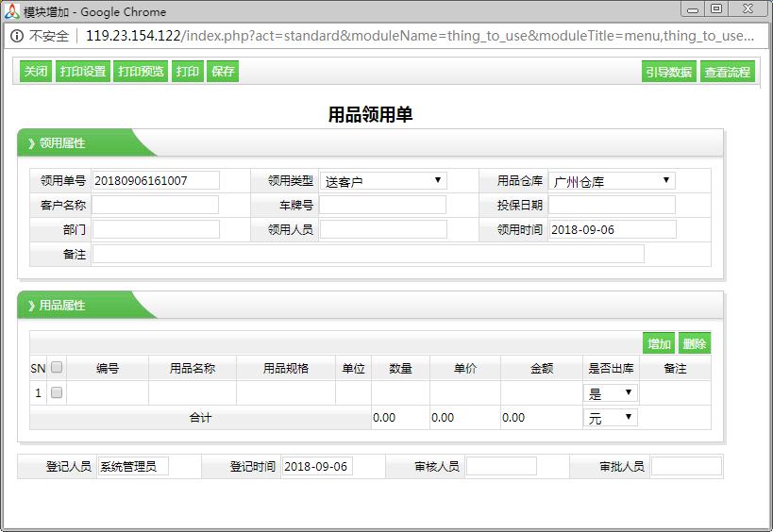Open the 领用类型 dropdown
The width and height of the screenshot is (773, 532).
[383, 180]
